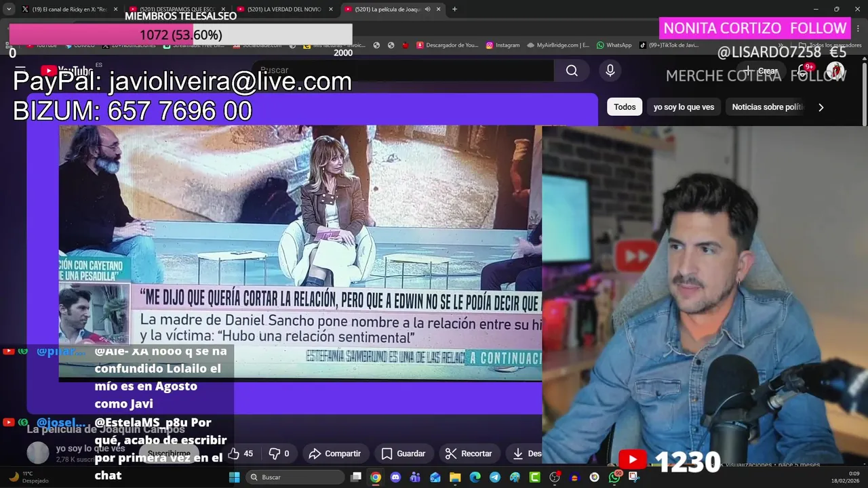Click the Recortar clip button
868x488 pixels.
pyautogui.click(x=469, y=453)
